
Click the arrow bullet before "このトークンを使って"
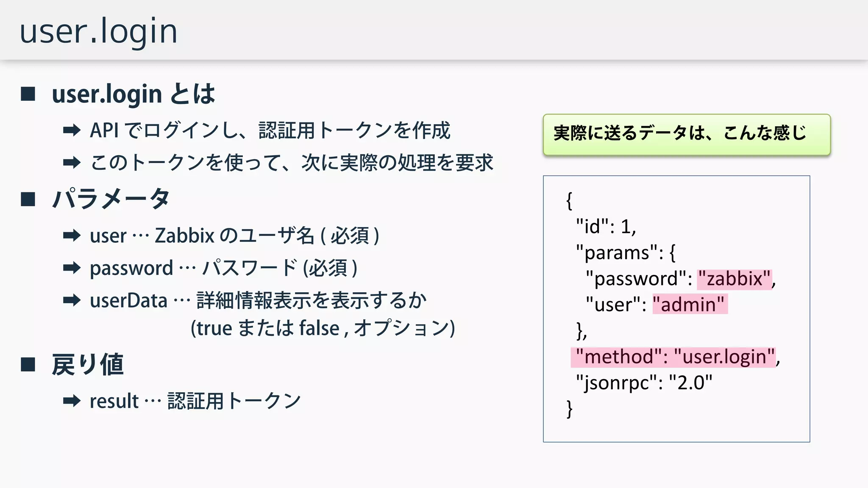[72, 162]
